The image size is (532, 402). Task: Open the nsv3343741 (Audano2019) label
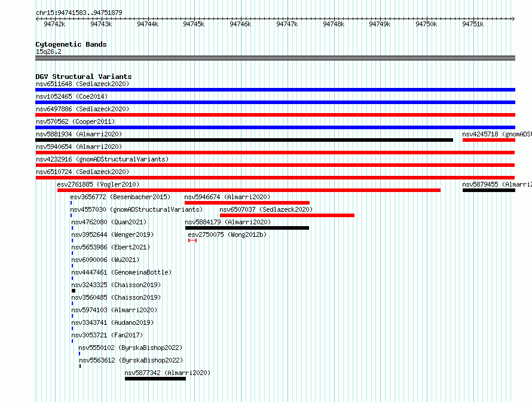point(112,322)
